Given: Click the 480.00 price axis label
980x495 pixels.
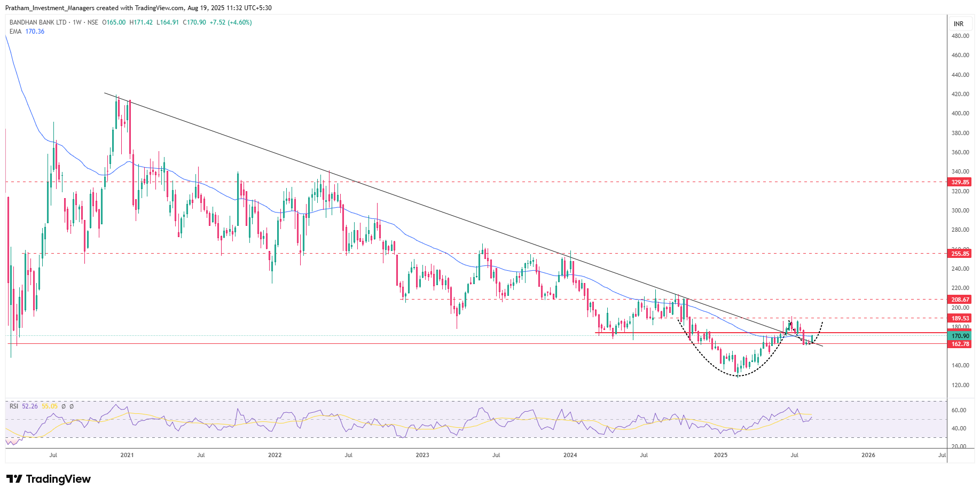Looking at the screenshot, I should coord(960,36).
